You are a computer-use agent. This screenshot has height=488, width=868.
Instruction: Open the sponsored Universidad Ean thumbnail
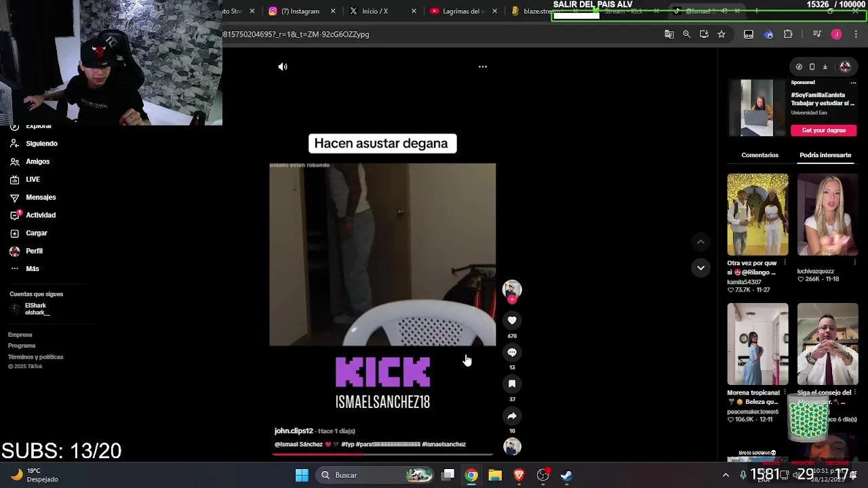pyautogui.click(x=756, y=108)
